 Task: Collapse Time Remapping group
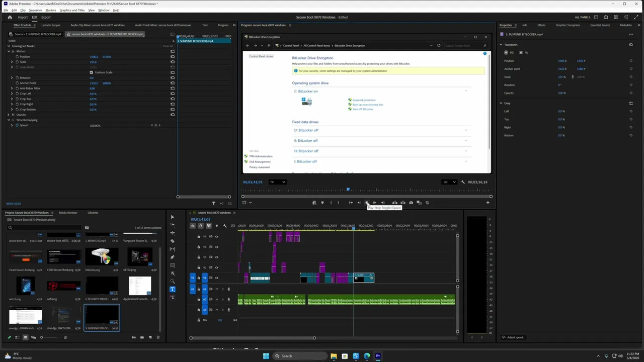[x=9, y=120]
